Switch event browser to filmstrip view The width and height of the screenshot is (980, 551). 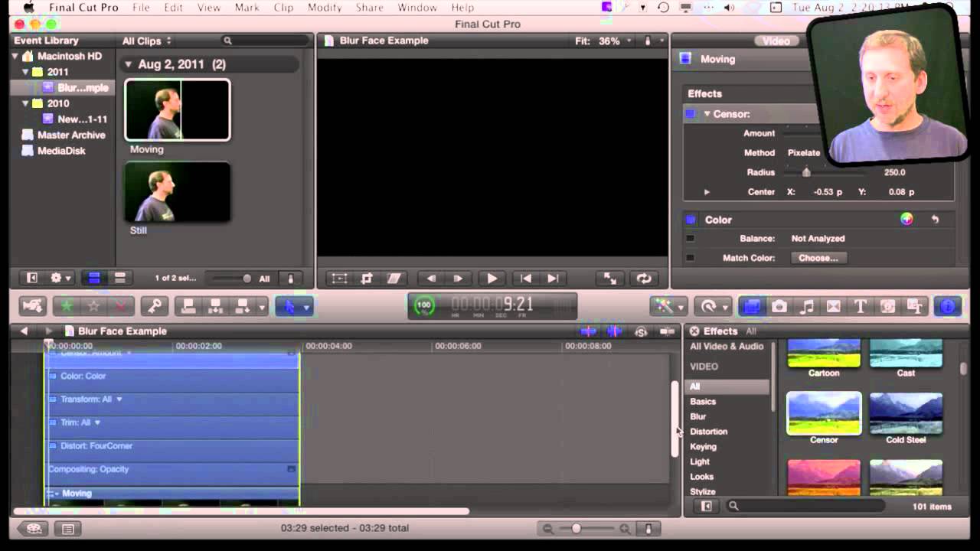[x=94, y=278]
